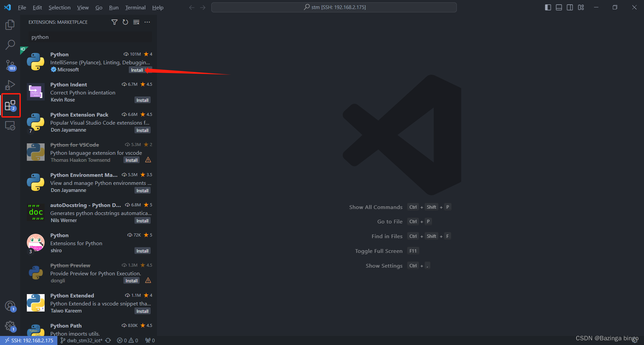Viewport: 644px width, 345px height.
Task: Open the Run and Debug view
Action: (x=10, y=85)
